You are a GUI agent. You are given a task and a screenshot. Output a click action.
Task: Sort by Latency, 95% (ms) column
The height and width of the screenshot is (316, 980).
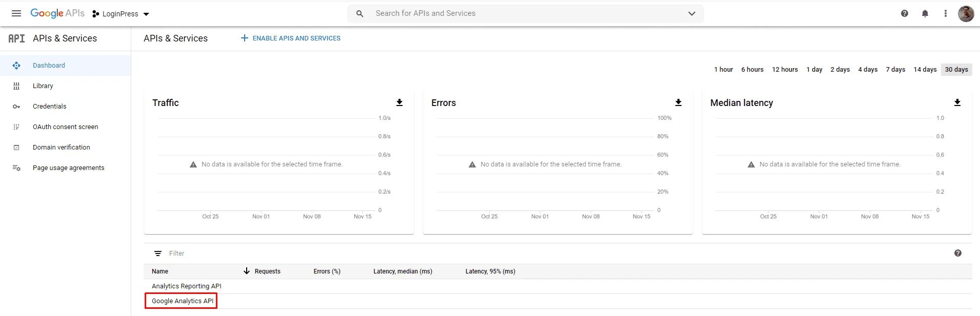490,271
